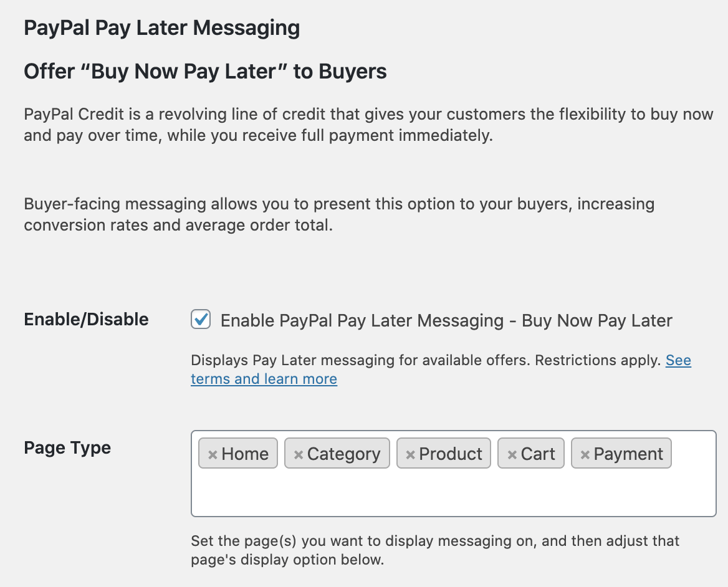The width and height of the screenshot is (728, 587).
Task: Click the 'Enable/Disable' setting label
Action: 86,320
